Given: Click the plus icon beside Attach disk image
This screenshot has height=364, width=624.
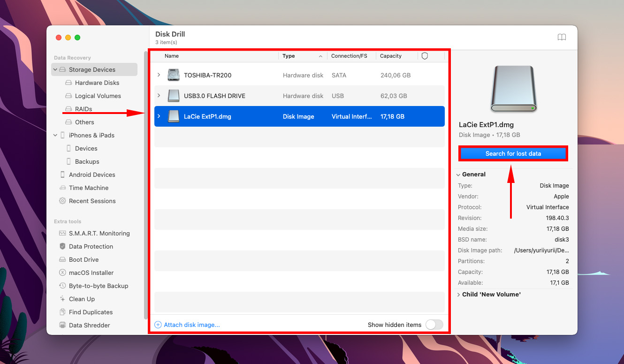Looking at the screenshot, I should point(158,325).
